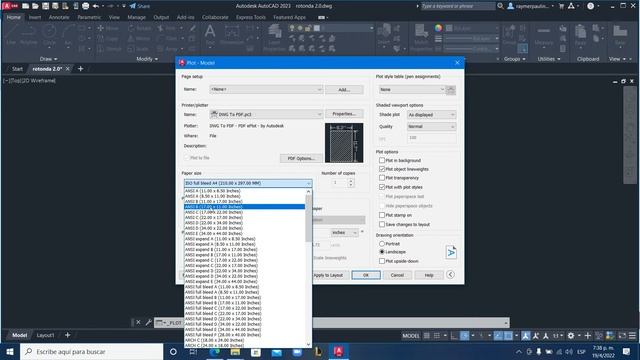The image size is (640, 360).
Task: Click the wrench icon next to the command line
Action: coord(149,322)
